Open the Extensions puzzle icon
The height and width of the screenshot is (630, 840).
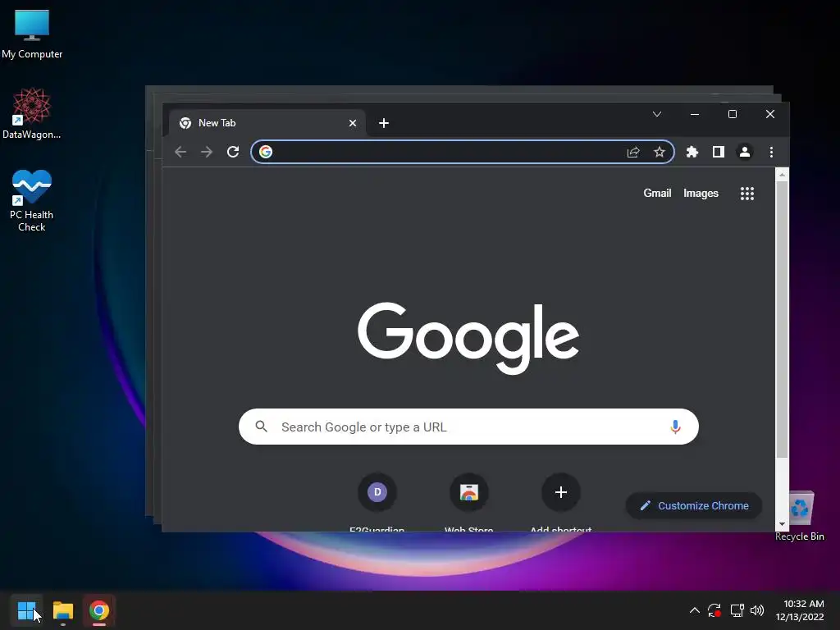click(x=692, y=152)
